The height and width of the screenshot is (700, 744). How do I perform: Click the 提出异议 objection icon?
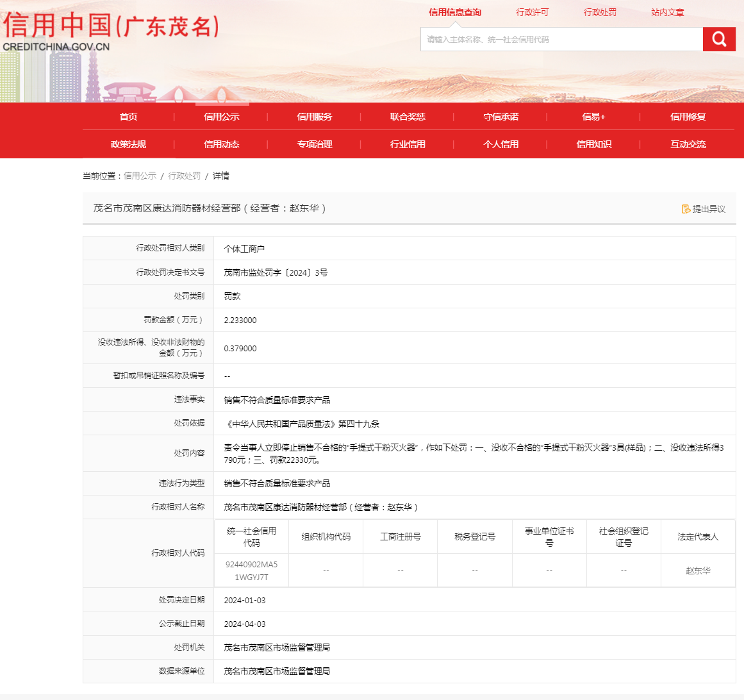tap(686, 209)
